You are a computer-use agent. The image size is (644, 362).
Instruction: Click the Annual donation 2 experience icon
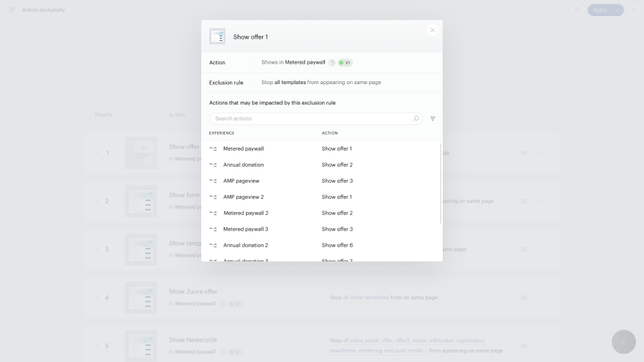pyautogui.click(x=213, y=245)
